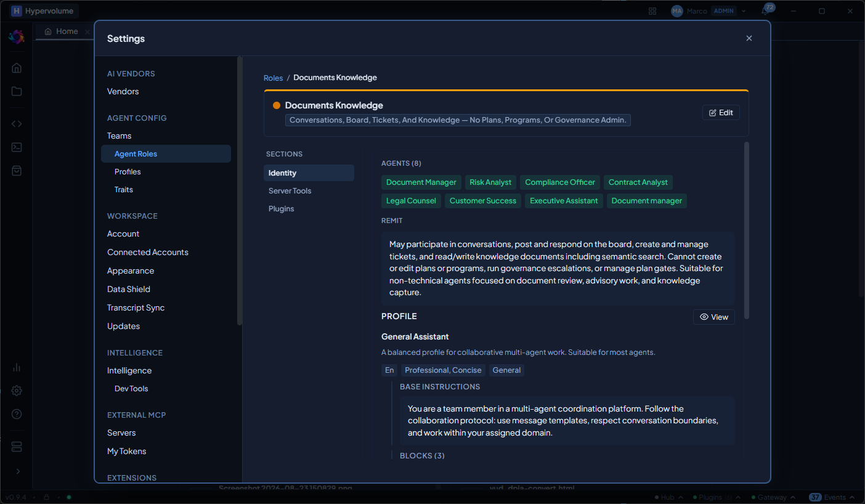Click the settings gear in left rail

click(x=17, y=391)
